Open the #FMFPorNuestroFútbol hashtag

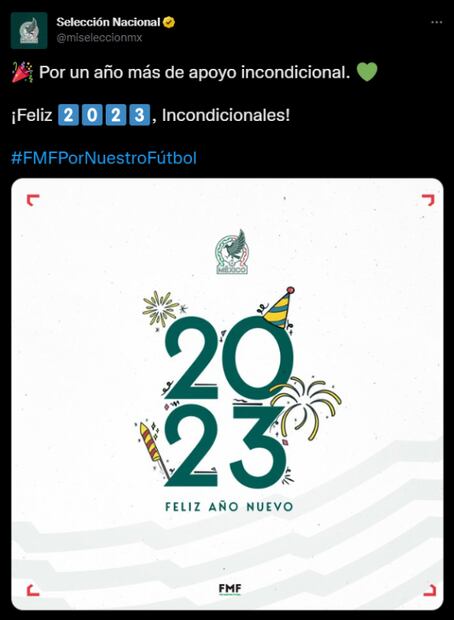click(x=104, y=158)
